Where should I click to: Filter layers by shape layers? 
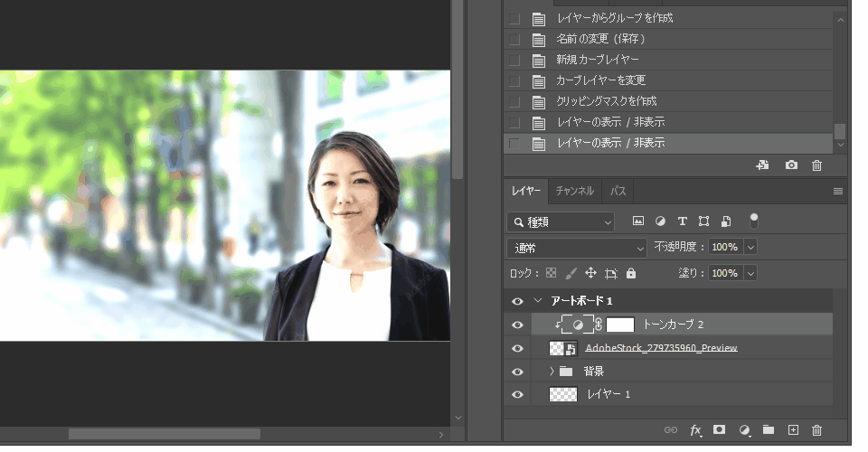703,221
